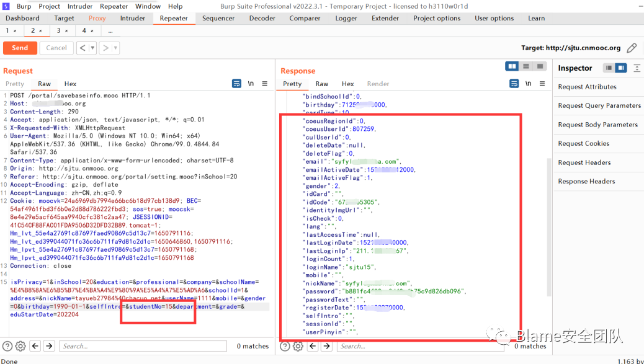Open back-history dropdown arrow
The width and height of the screenshot is (644, 364).
coord(92,48)
